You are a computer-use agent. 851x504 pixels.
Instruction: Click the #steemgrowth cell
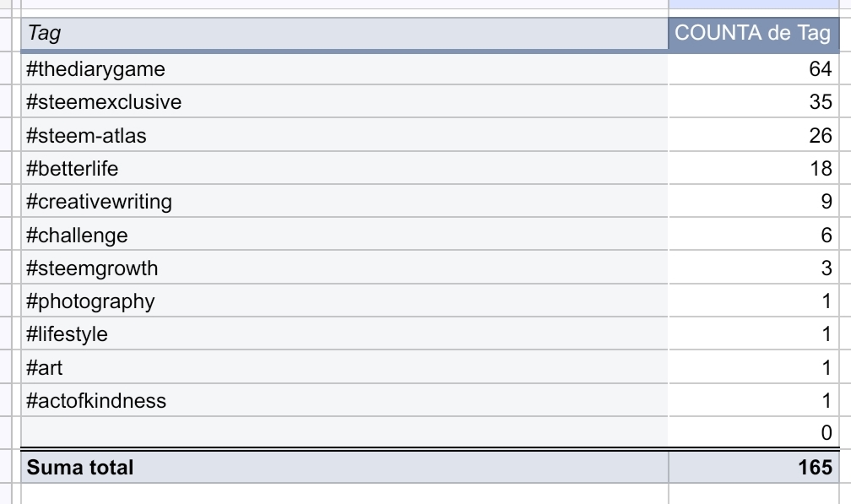coord(344,268)
